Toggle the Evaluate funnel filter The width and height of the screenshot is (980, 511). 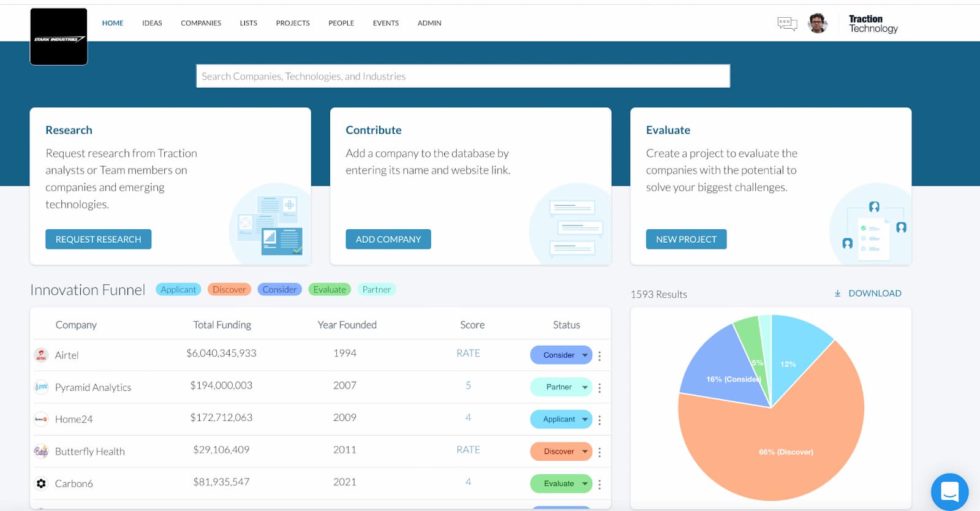click(330, 290)
